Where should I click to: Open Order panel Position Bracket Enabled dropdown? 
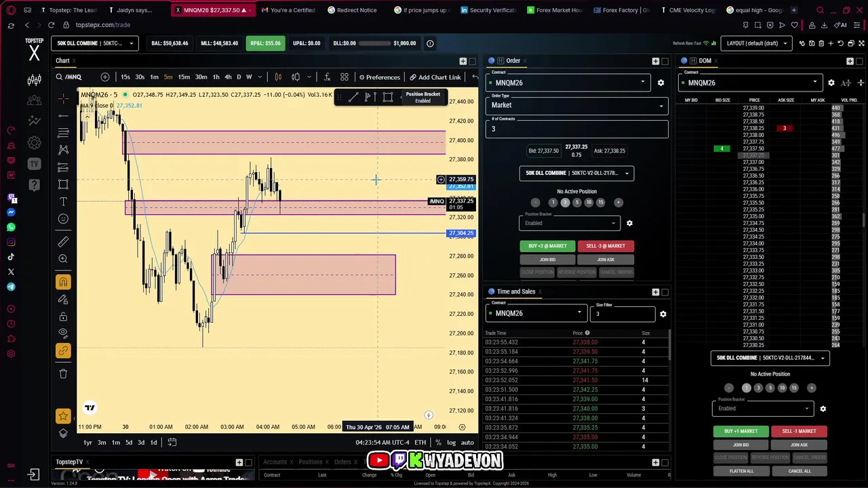click(570, 223)
